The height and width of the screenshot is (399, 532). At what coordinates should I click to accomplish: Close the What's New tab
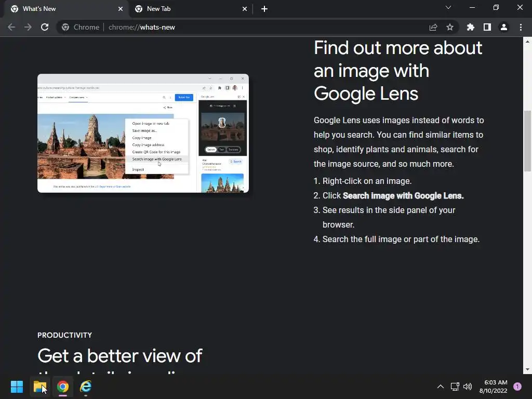[120, 9]
